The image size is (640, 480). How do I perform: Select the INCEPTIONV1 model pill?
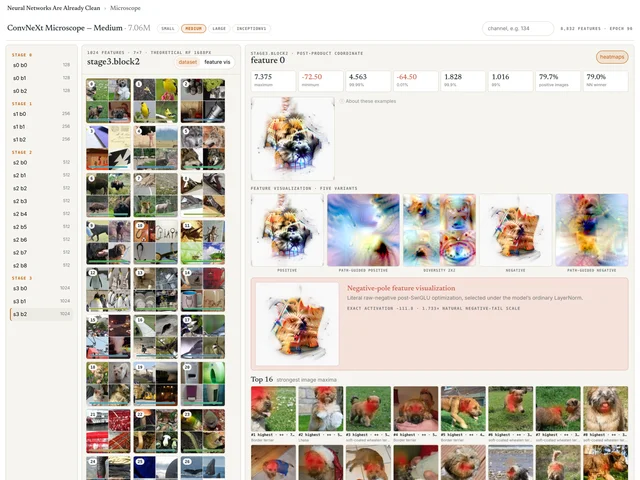[251, 29]
